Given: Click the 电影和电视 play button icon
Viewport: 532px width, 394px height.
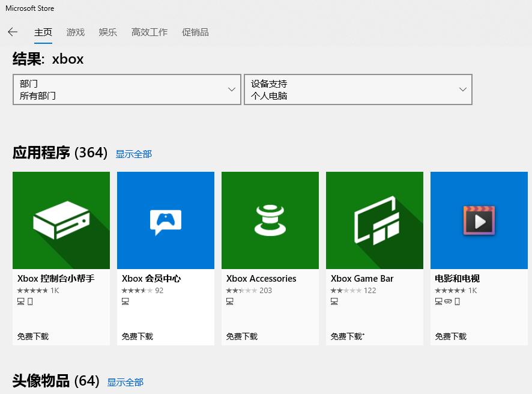Looking at the screenshot, I should coord(479,220).
